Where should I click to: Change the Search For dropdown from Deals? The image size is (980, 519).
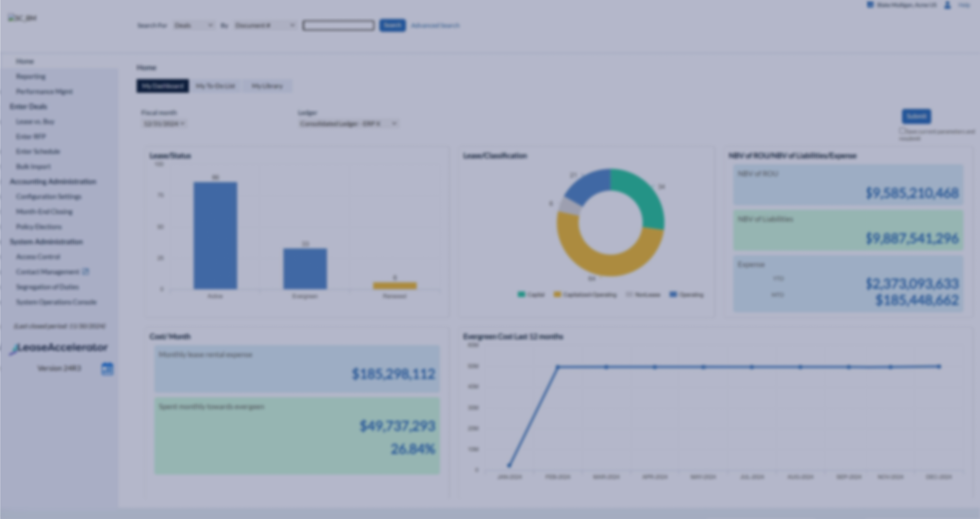(x=192, y=26)
